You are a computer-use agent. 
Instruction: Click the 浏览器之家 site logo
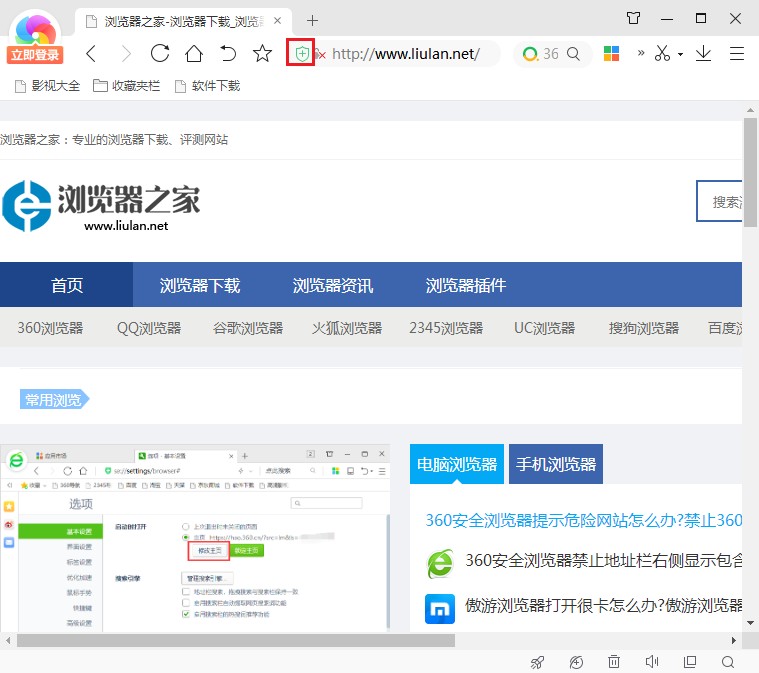(x=101, y=206)
